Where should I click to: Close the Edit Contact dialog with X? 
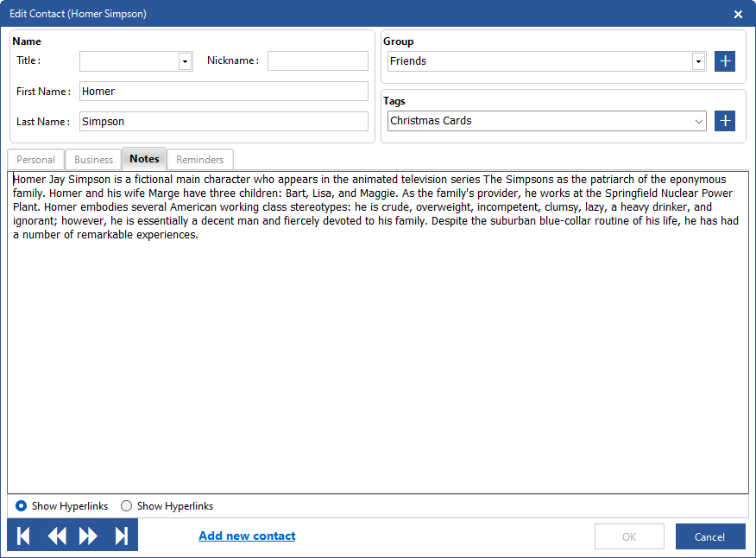(738, 14)
